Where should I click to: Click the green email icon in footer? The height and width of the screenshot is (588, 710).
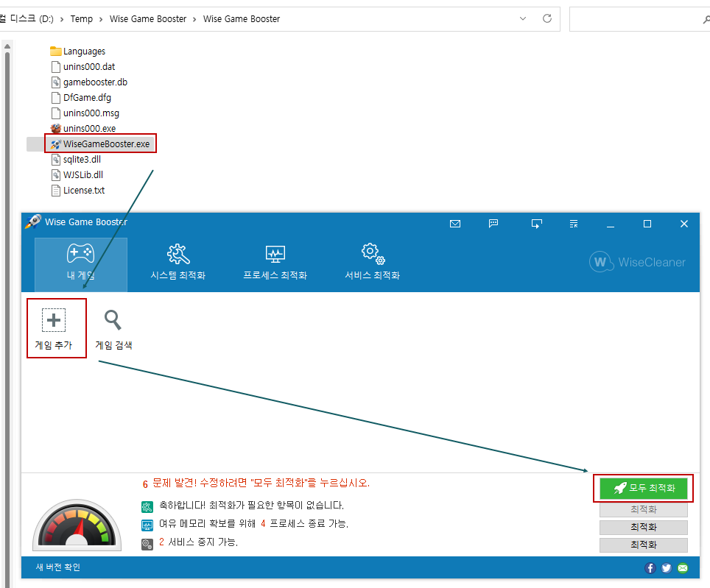point(683,568)
